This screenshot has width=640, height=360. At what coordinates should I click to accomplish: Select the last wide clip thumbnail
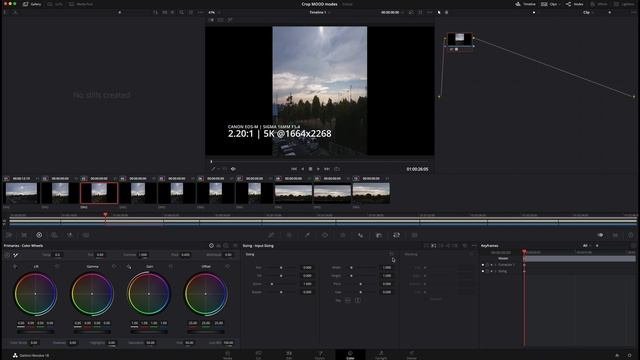point(371,193)
